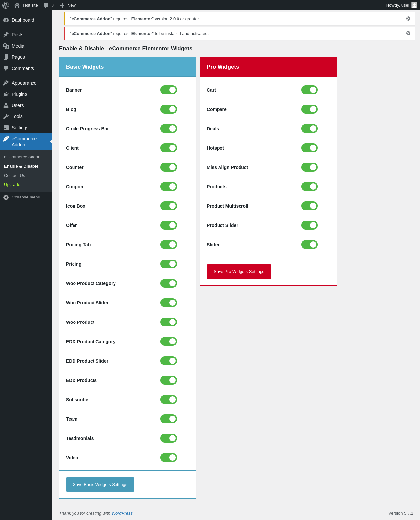Disable the Product Multiscroll toggle

pyautogui.click(x=309, y=206)
